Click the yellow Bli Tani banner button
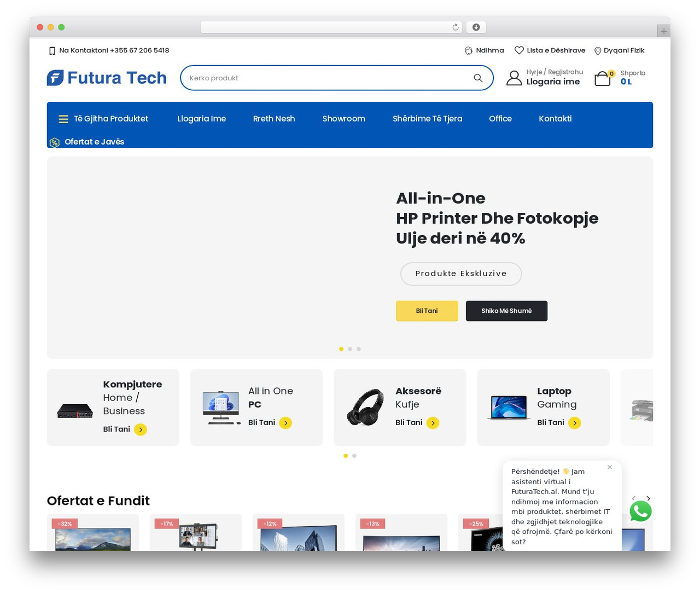The width and height of the screenshot is (700, 593). 427,311
